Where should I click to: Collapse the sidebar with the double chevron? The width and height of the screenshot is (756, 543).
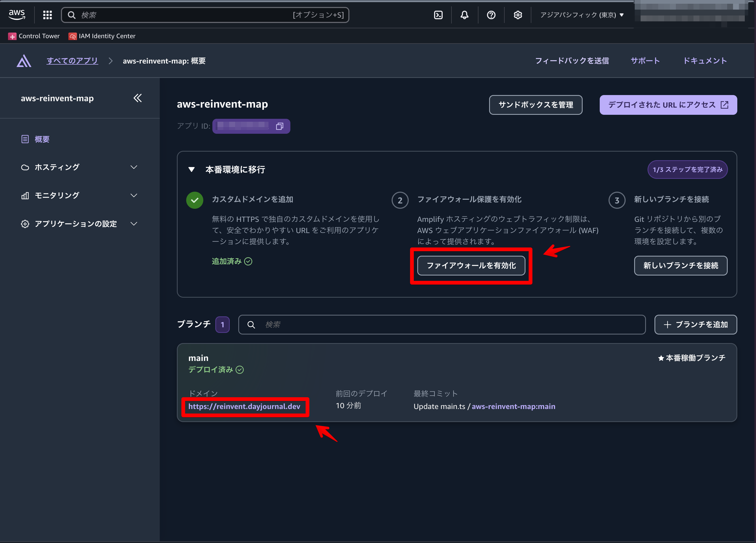pyautogui.click(x=137, y=98)
